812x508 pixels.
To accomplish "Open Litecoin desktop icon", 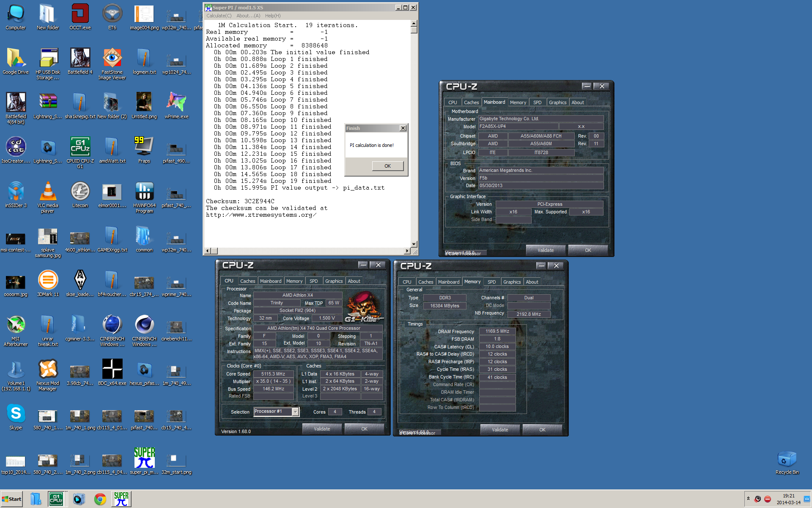I will click(80, 195).
